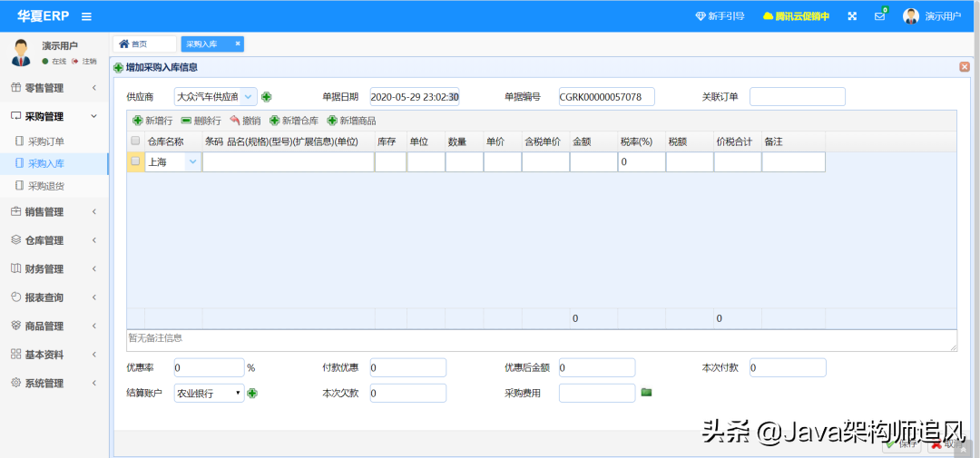Click the 税率(%) cell showing 0

642,161
